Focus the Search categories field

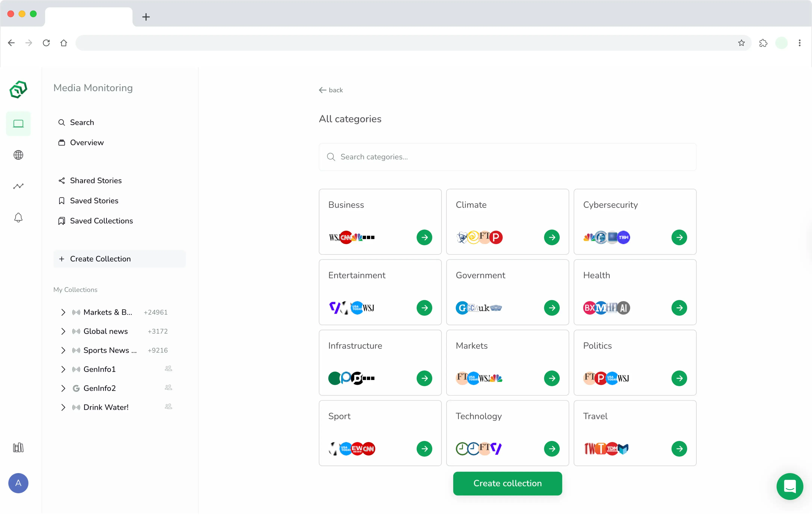tap(507, 157)
